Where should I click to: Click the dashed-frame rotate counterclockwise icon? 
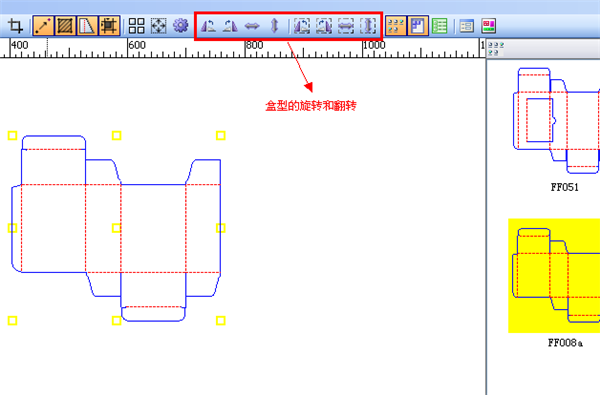[302, 26]
